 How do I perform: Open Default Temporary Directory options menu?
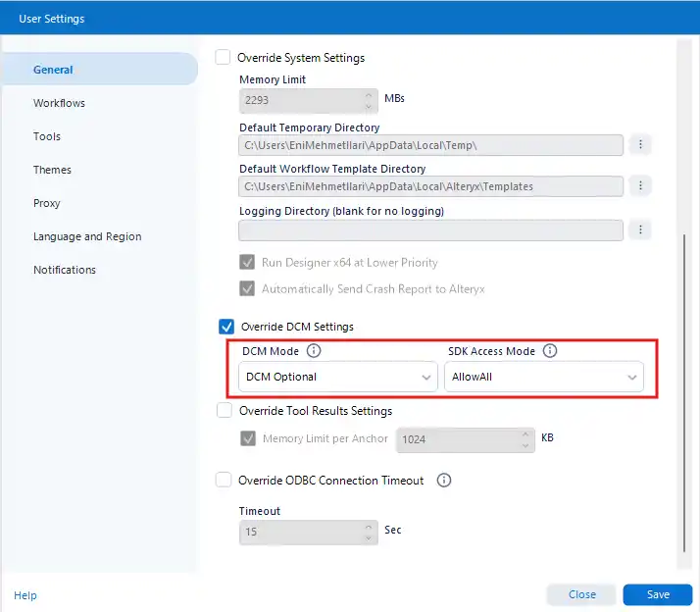640,145
